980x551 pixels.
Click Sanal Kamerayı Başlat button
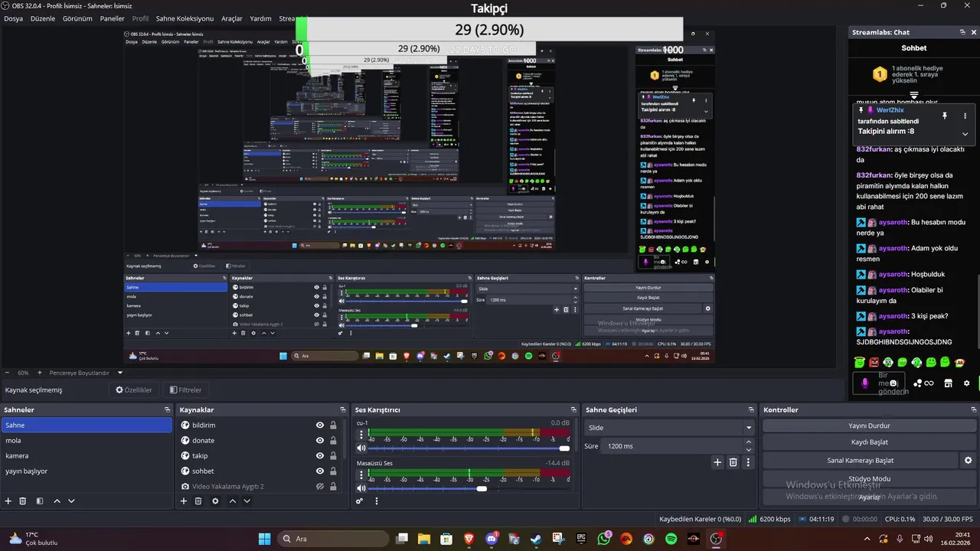(860, 461)
